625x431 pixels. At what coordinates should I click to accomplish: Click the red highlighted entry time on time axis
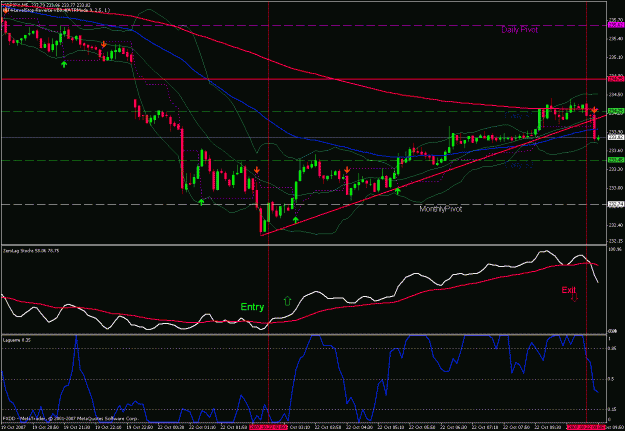pos(268,427)
